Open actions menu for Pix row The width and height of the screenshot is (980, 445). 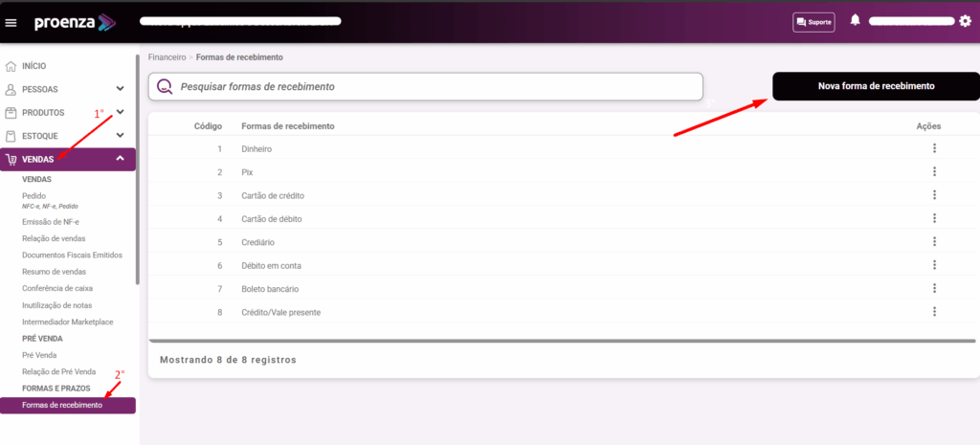click(933, 171)
